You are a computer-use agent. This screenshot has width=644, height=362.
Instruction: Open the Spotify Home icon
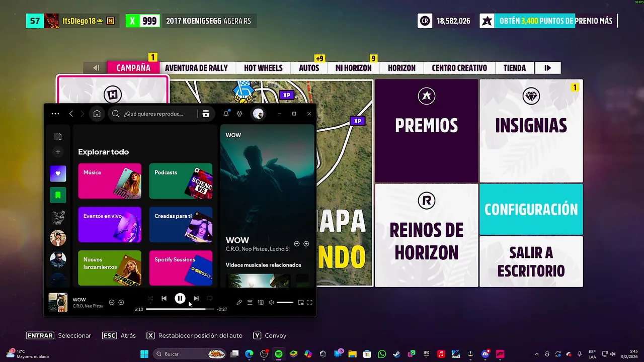(x=97, y=114)
